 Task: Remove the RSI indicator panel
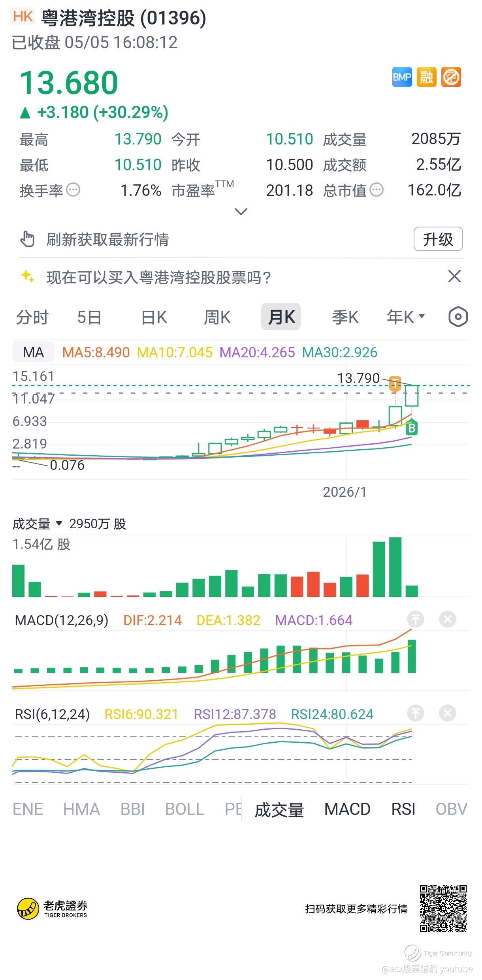click(448, 713)
